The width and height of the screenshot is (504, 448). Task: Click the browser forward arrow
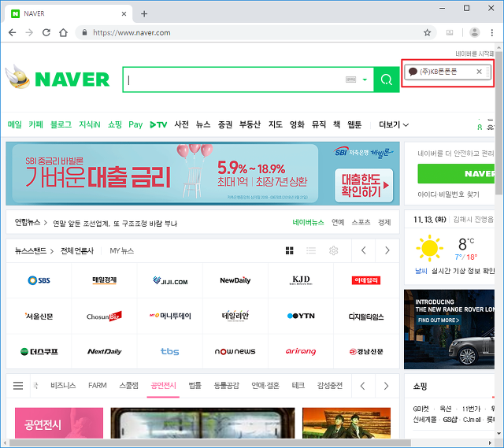click(x=29, y=32)
